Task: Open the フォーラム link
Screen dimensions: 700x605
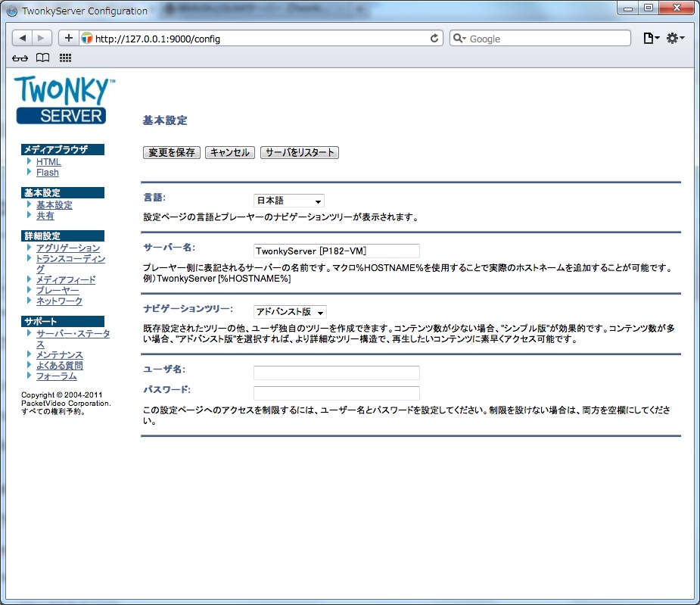Action: tap(56, 376)
